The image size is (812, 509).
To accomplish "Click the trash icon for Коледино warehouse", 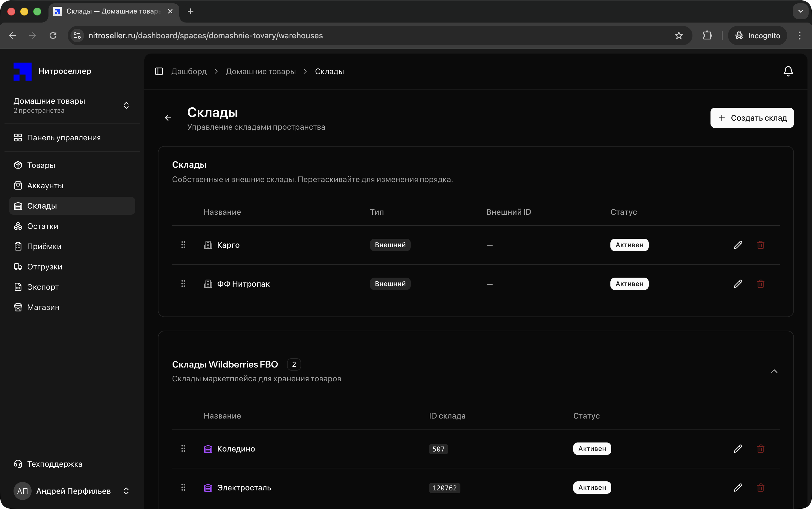I will [x=760, y=448].
